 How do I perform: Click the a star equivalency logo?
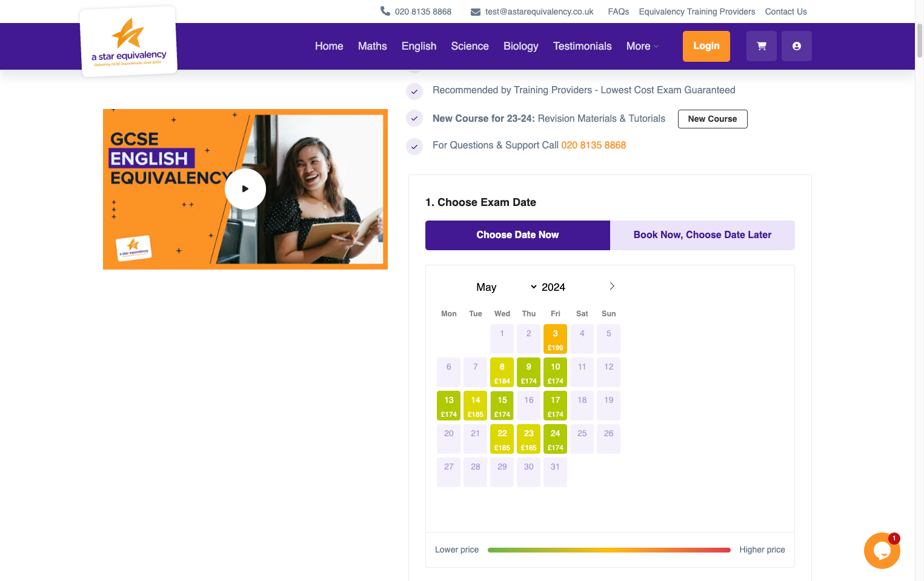click(x=128, y=42)
